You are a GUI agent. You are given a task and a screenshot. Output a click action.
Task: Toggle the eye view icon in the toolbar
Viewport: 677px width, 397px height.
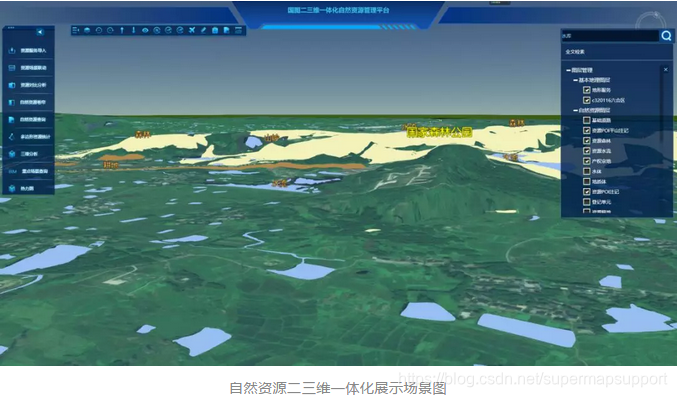[x=146, y=30]
